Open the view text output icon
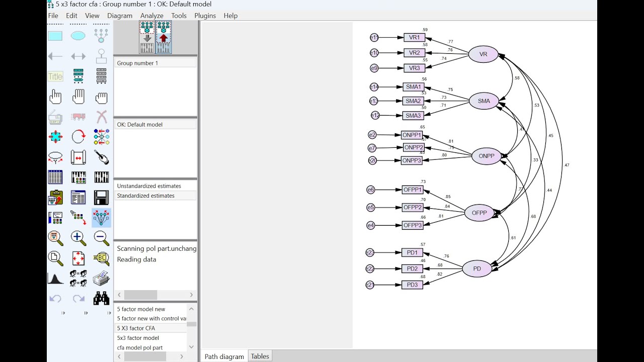Image resolution: width=644 pixels, height=362 pixels. coord(78,197)
